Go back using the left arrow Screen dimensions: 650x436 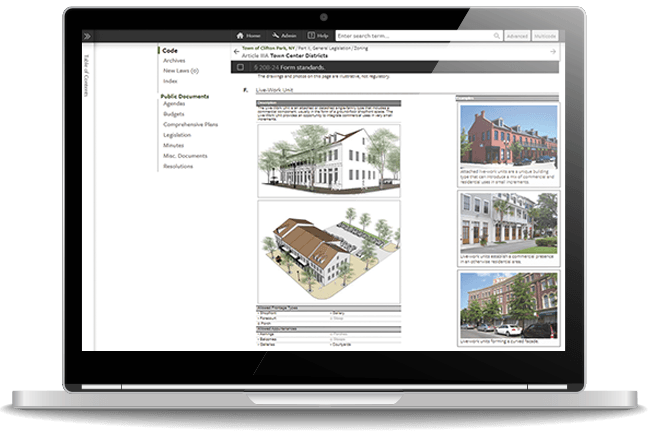click(236, 51)
